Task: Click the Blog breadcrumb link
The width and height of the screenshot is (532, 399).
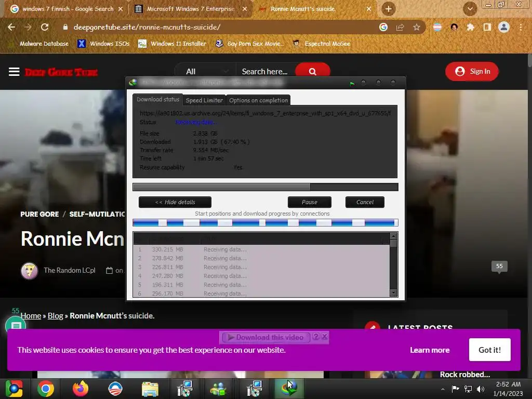Action: [x=55, y=316]
